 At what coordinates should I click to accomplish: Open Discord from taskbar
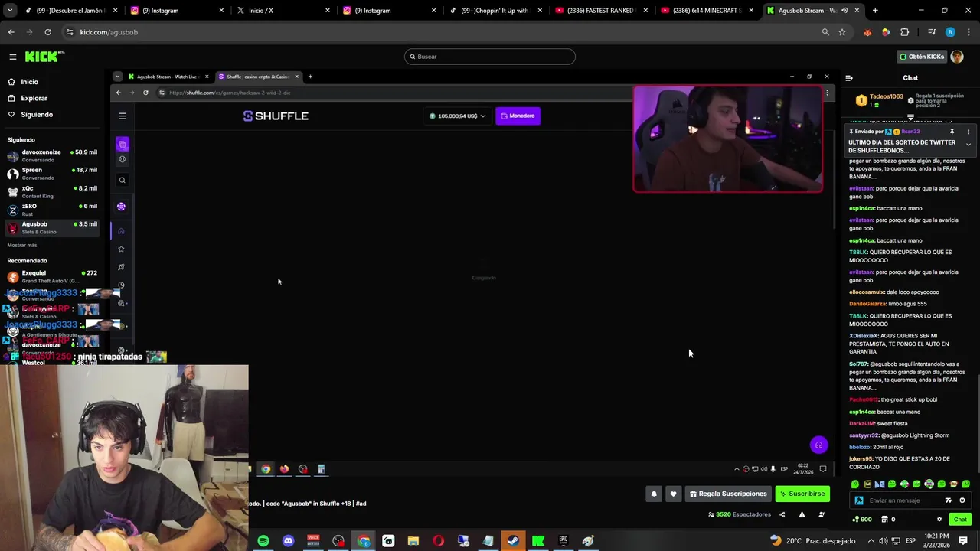coord(288,541)
